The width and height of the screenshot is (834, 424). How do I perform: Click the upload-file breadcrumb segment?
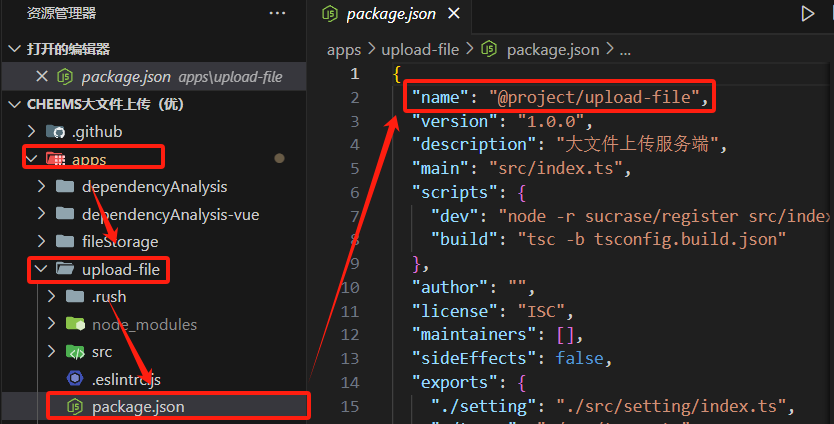coord(420,50)
